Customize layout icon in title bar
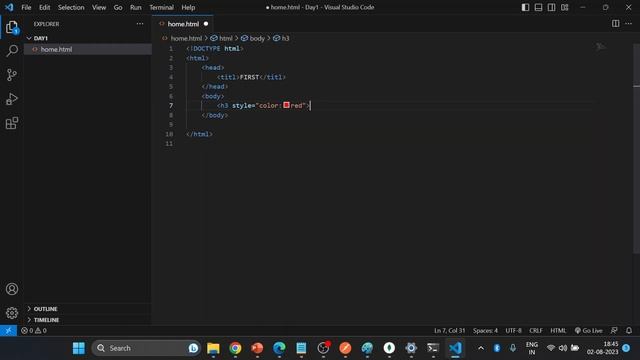Image resolution: width=640 pixels, height=360 pixels. 564,7
